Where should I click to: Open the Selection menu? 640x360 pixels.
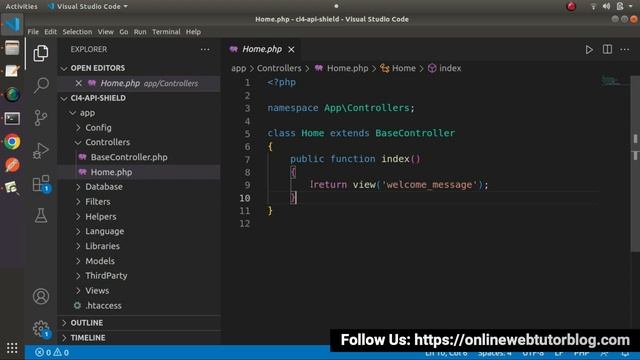pos(77,32)
